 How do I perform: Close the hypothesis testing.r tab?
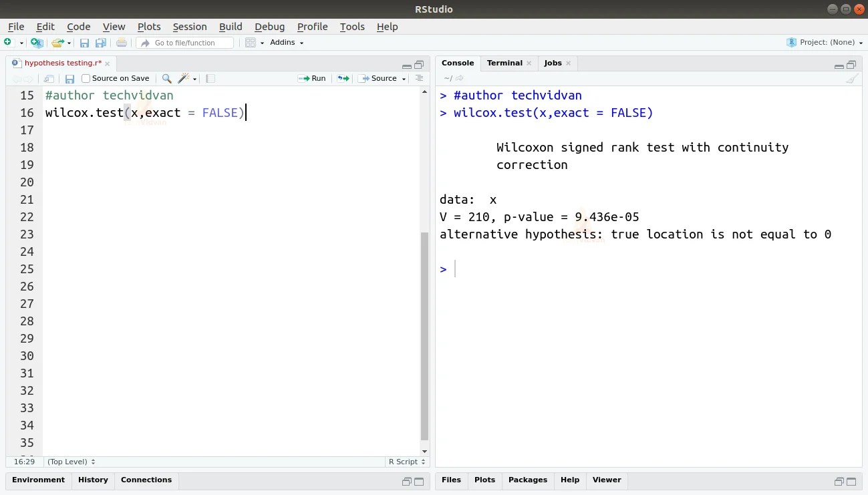click(x=108, y=63)
